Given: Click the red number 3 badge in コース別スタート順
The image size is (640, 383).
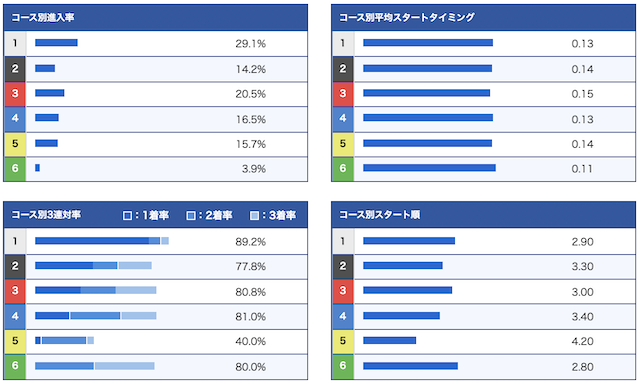Looking at the screenshot, I should pos(343,291).
